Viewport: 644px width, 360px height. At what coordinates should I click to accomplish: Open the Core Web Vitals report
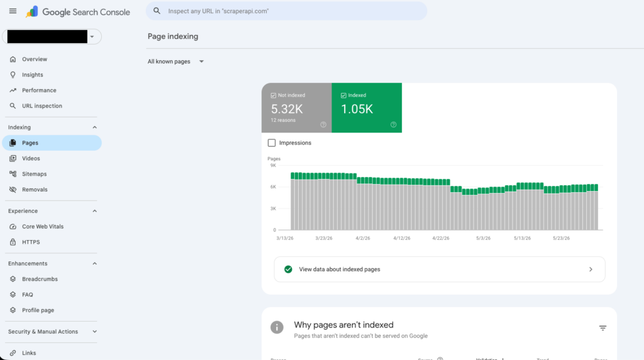tap(52, 227)
